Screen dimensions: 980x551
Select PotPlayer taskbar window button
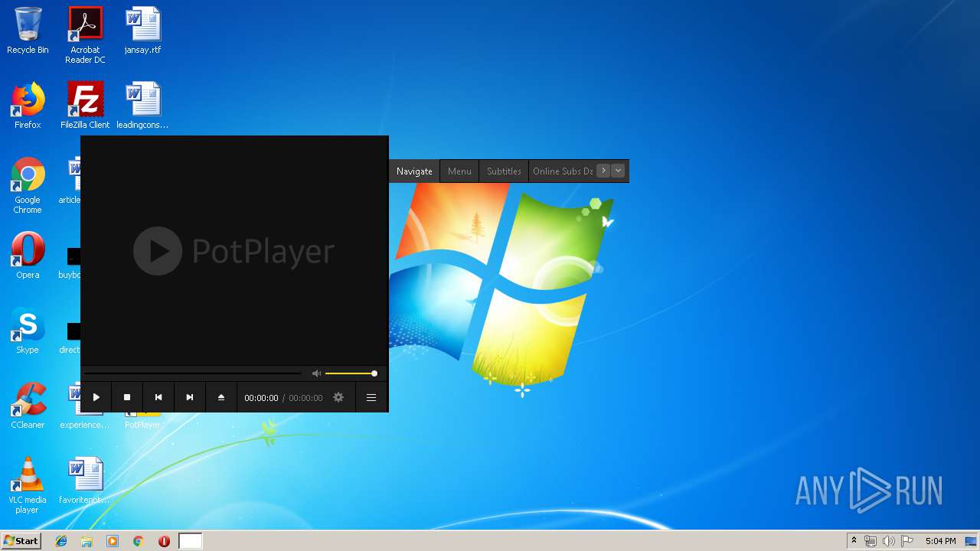click(x=191, y=541)
